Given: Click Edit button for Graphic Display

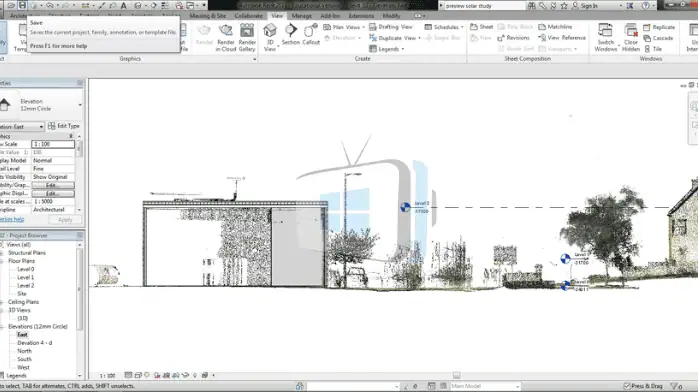Looking at the screenshot, I should click(53, 194).
